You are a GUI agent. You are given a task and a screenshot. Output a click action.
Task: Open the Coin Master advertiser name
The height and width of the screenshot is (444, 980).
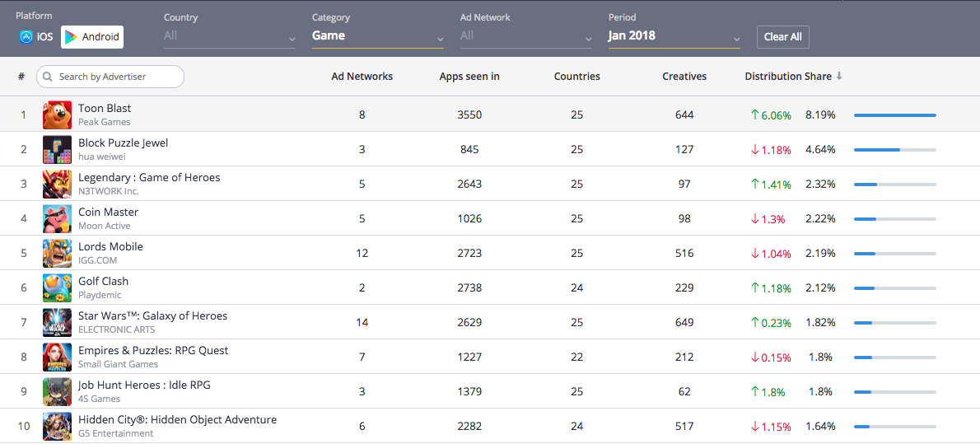click(x=108, y=212)
